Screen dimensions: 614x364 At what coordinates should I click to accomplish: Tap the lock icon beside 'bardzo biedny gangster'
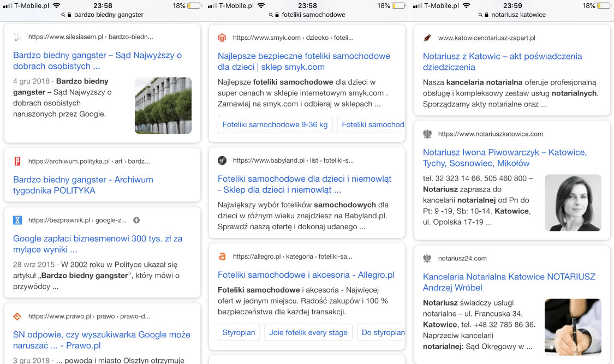click(x=69, y=15)
